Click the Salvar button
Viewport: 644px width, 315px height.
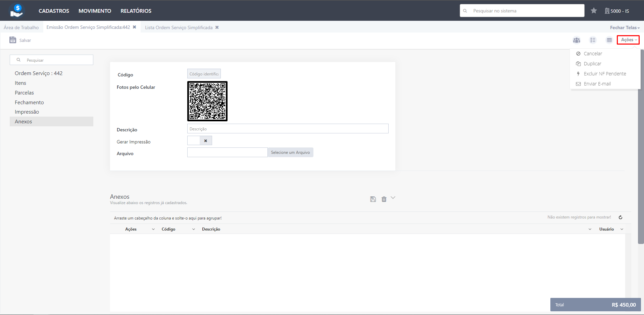(20, 40)
